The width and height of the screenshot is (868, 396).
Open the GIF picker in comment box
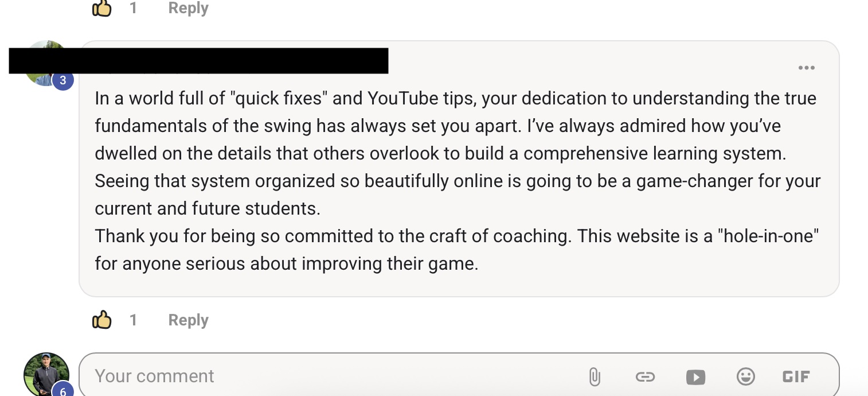tap(796, 376)
